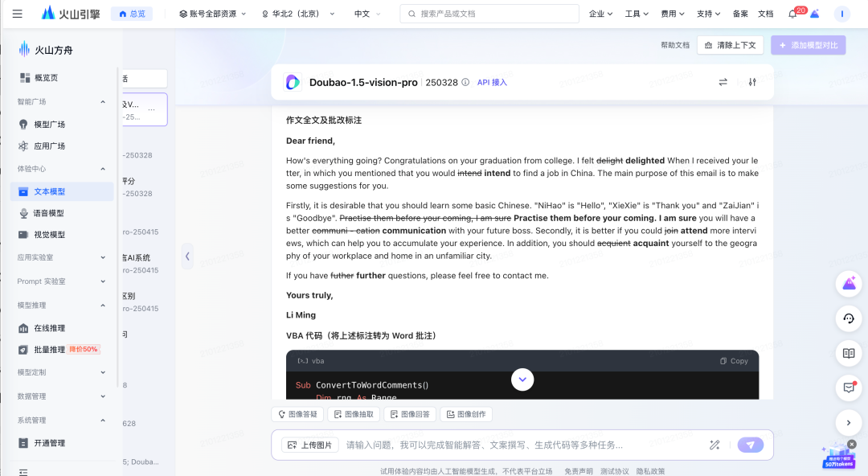Viewport: 868px width, 476px height.
Task: Expand the Prompt 实验室 sidebar section
Action: [x=62, y=281]
